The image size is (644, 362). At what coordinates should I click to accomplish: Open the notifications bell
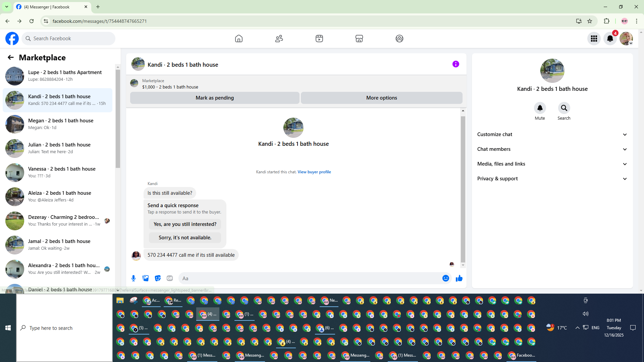[610, 39]
